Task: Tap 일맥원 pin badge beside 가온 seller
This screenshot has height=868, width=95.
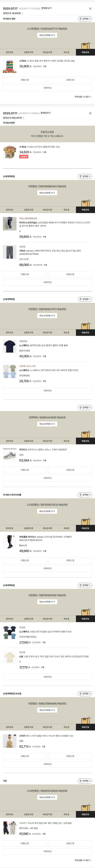Action: 85,781
